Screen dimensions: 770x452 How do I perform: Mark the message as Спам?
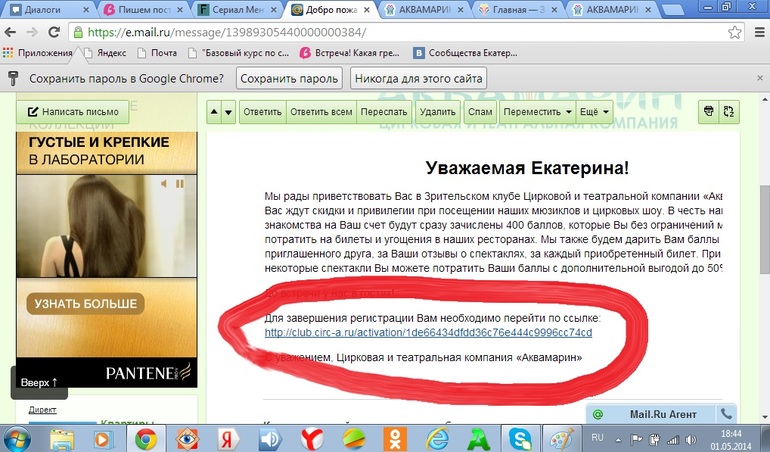(480, 112)
